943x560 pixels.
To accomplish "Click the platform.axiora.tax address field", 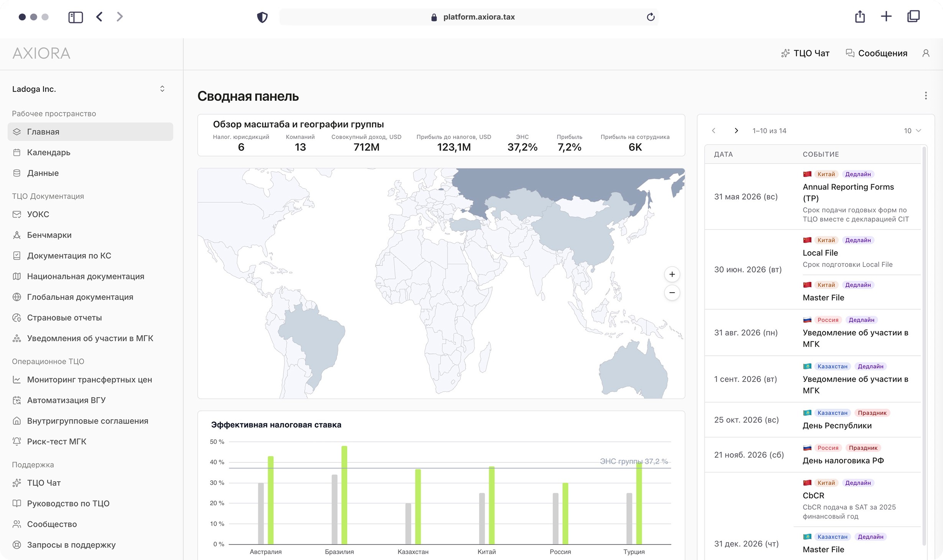I will pos(469,17).
